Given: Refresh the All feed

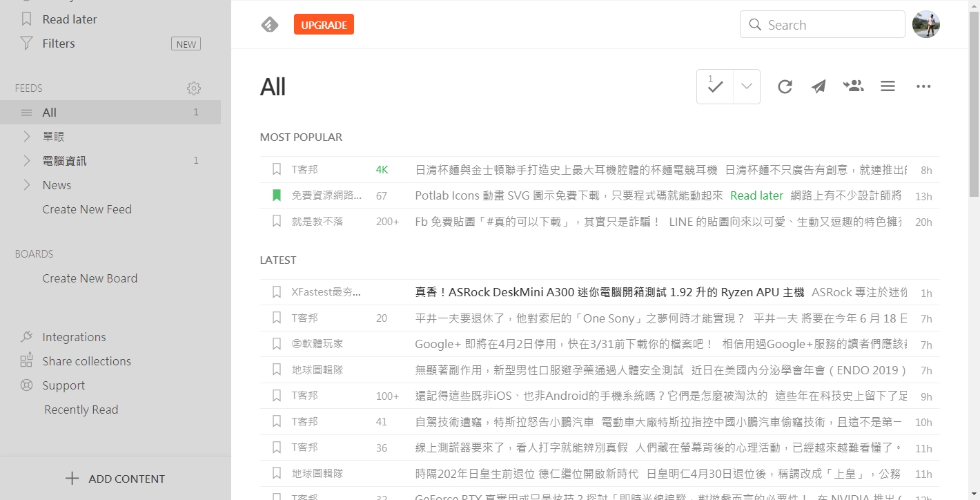Looking at the screenshot, I should (785, 86).
